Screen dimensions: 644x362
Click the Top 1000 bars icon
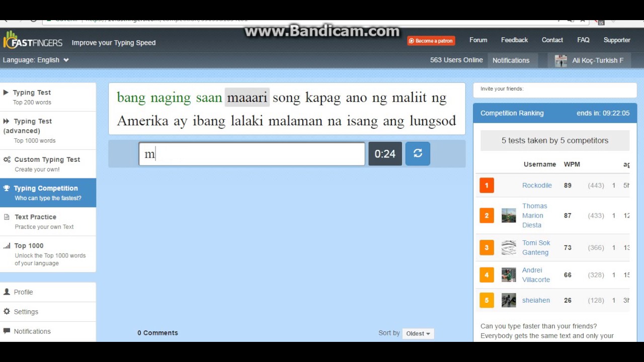click(7, 246)
